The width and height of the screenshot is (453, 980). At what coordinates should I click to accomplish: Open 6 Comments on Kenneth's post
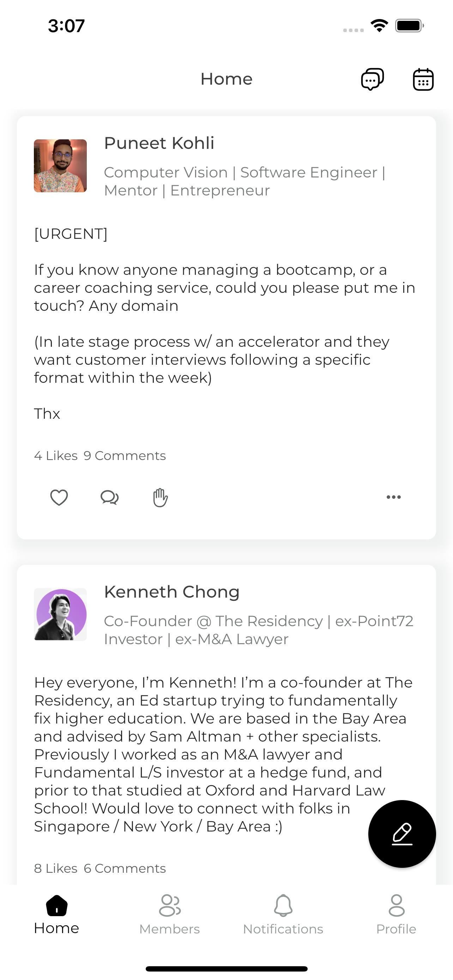[125, 868]
